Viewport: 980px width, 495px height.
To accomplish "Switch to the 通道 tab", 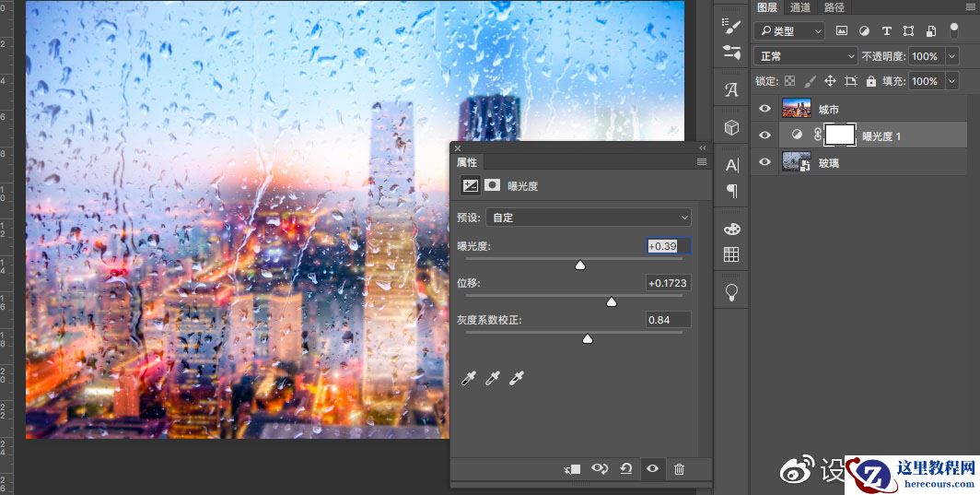I will coord(800,7).
